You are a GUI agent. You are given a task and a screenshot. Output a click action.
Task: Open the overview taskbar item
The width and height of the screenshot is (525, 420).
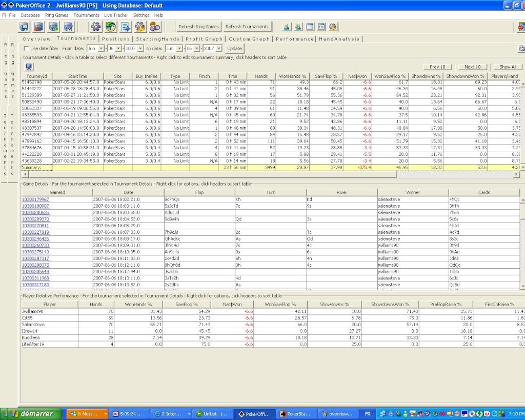pyautogui.click(x=337, y=414)
